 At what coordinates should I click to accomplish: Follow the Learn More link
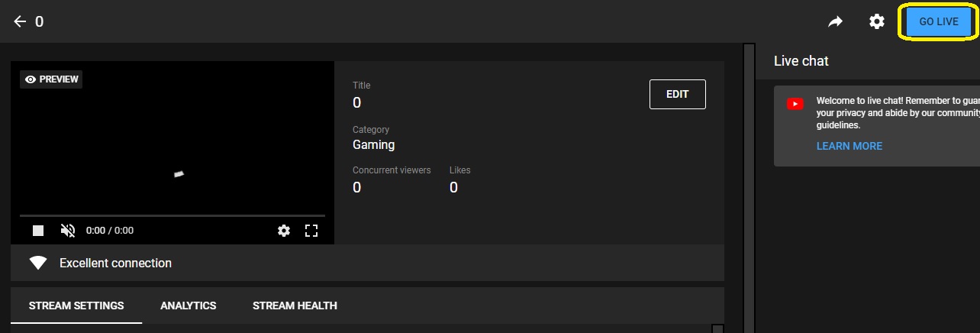(x=849, y=146)
